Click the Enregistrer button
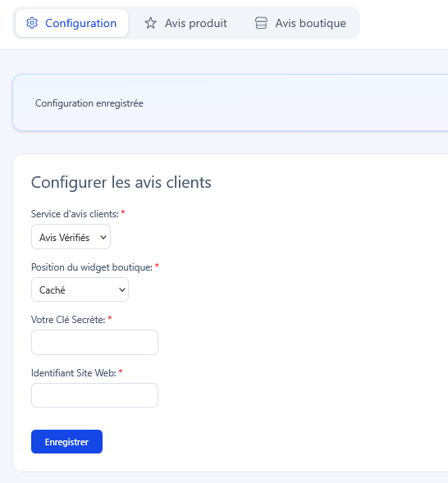The image size is (448, 483). pos(66,442)
